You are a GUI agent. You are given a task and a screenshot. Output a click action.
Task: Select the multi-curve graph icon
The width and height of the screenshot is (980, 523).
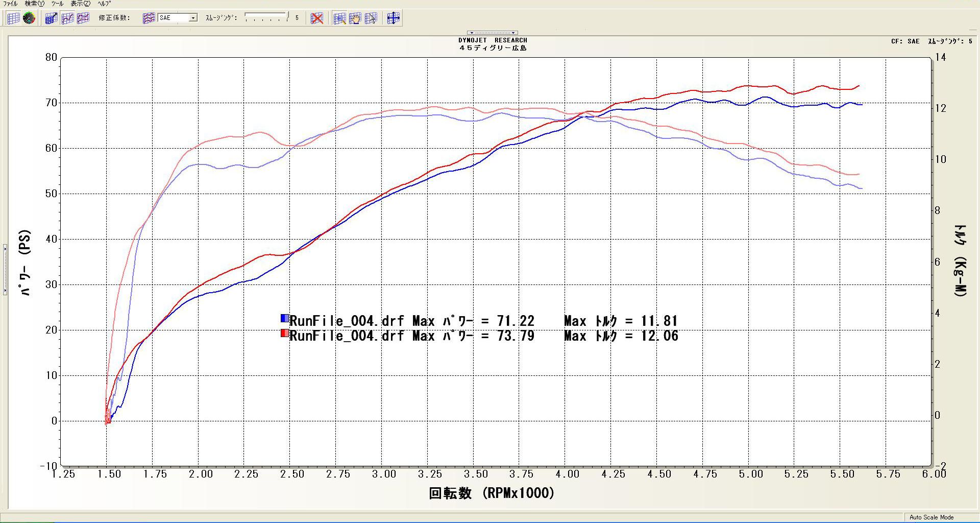(83, 18)
